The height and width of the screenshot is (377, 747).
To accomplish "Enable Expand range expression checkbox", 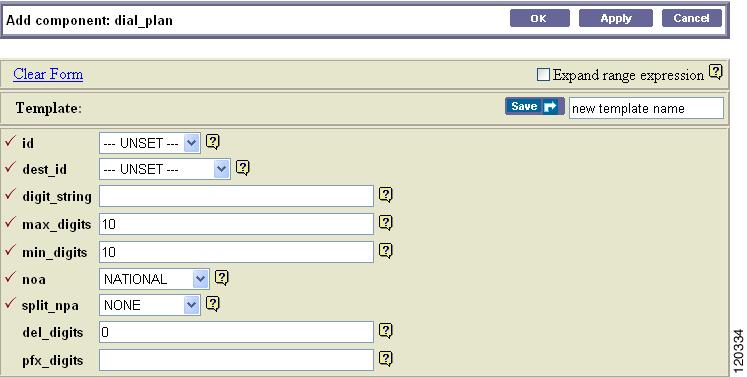I will [x=543, y=75].
